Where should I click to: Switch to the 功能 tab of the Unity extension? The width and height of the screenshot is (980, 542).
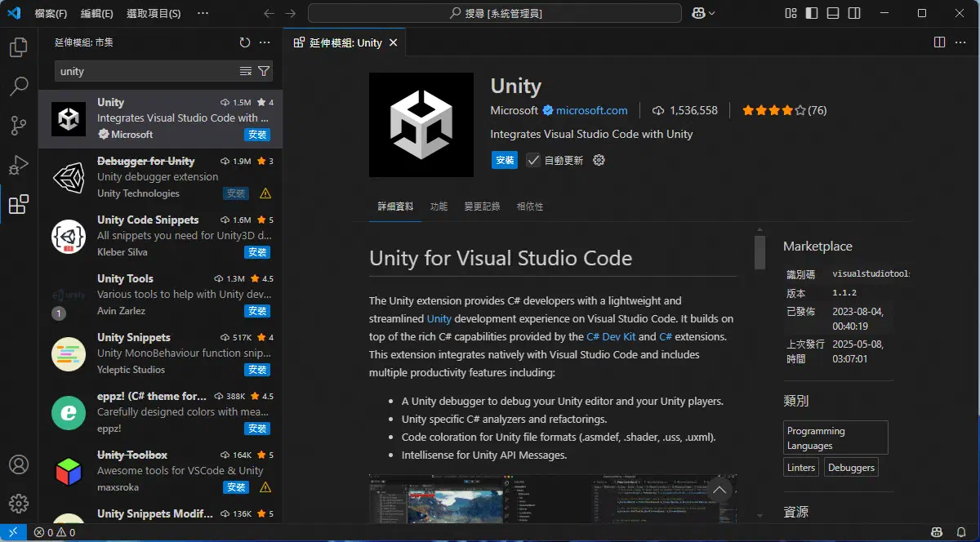click(x=439, y=207)
